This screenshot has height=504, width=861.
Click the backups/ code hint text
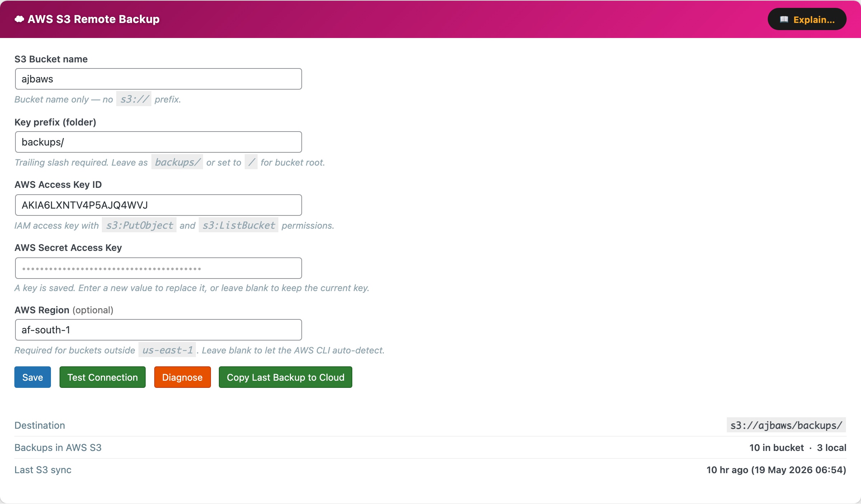[x=177, y=162]
